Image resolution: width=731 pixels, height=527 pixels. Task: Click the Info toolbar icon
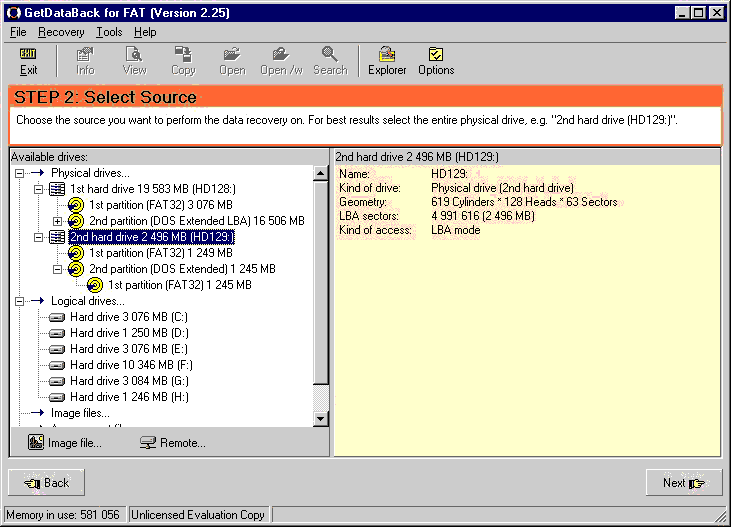[x=85, y=61]
